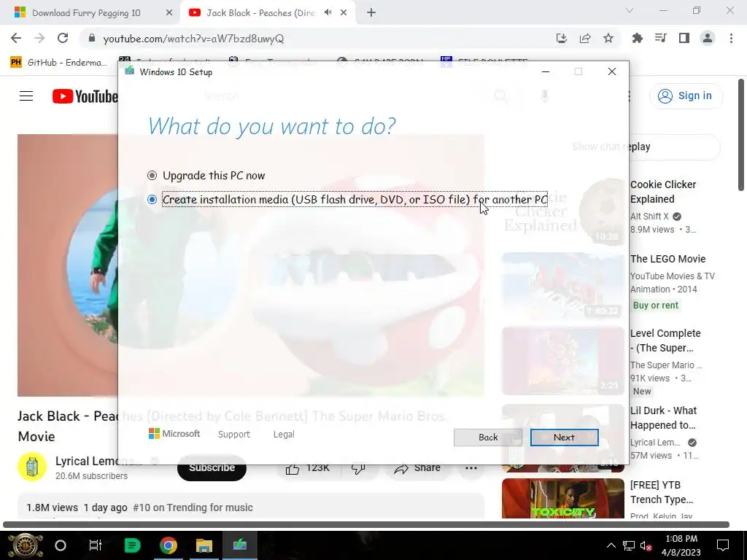Show hidden system tray icons
Image resolution: width=747 pixels, height=560 pixels.
(x=611, y=545)
